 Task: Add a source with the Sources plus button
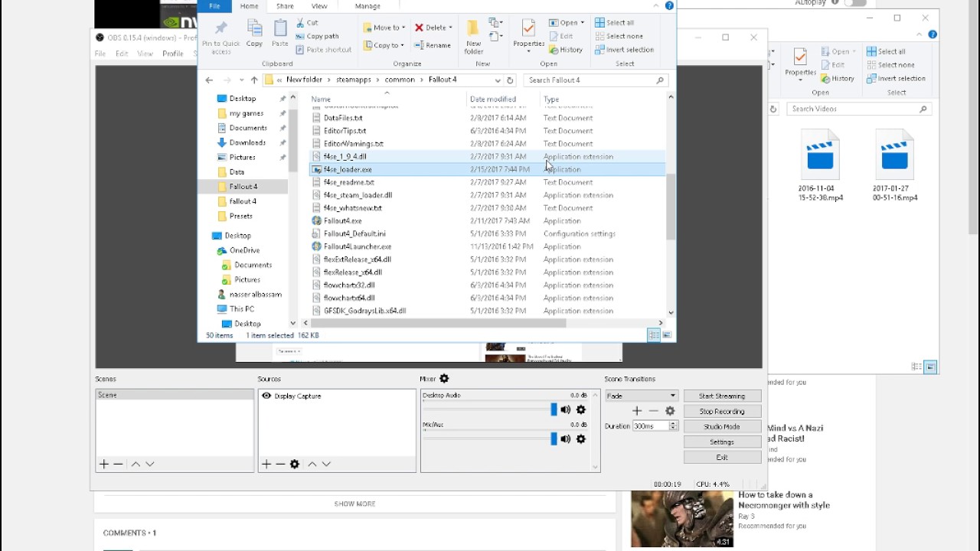(266, 464)
